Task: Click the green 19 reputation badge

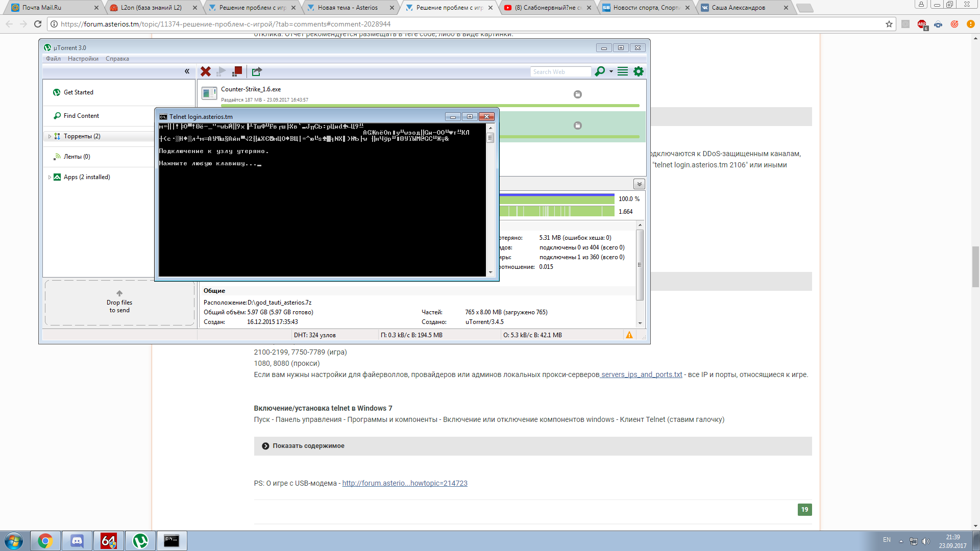Action: [805, 510]
